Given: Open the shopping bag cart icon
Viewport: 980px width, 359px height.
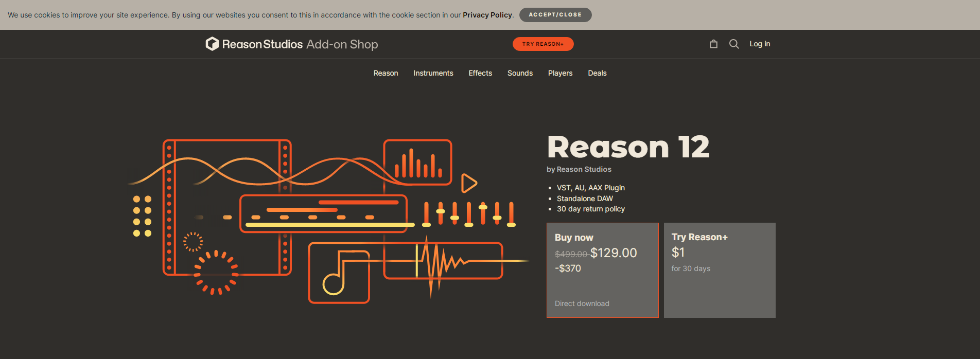Looking at the screenshot, I should pos(713,44).
